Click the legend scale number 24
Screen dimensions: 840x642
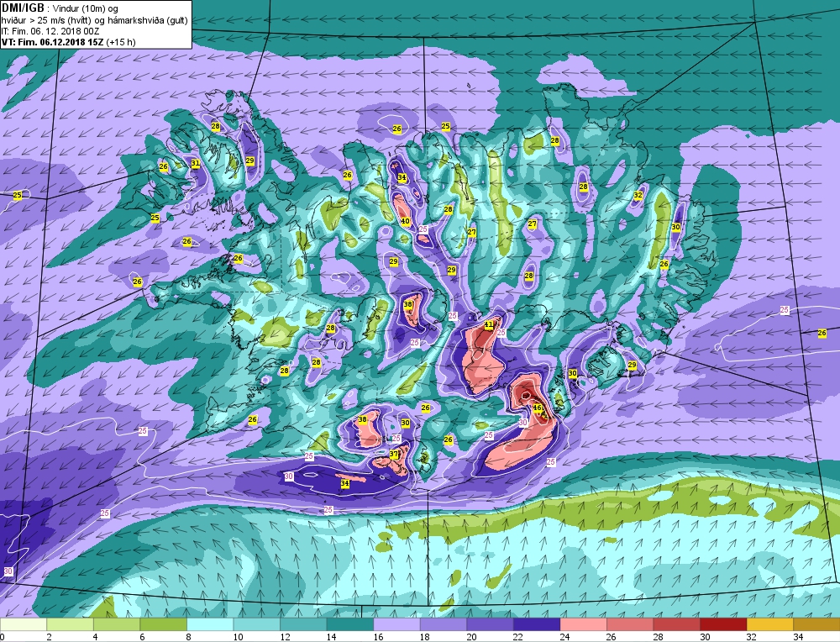click(x=564, y=637)
